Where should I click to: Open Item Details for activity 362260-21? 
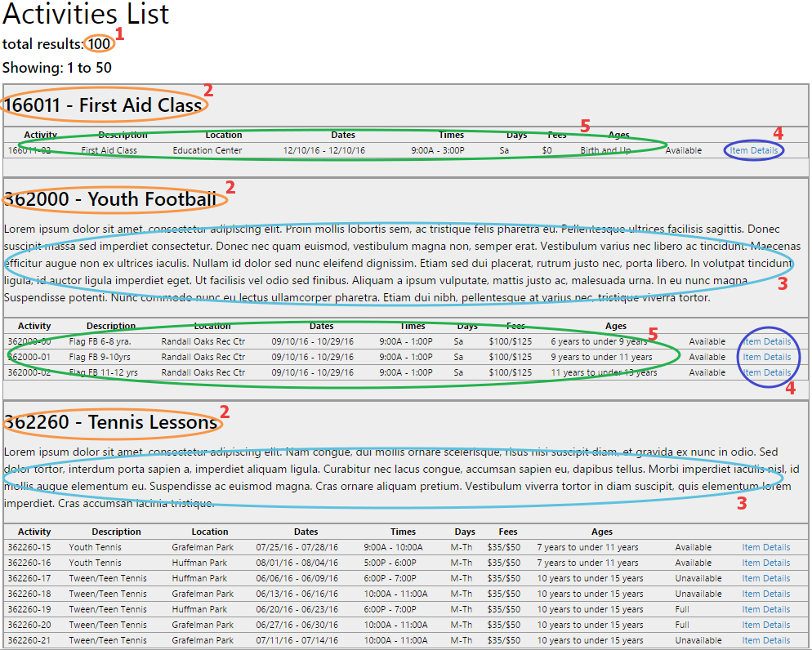click(x=765, y=640)
